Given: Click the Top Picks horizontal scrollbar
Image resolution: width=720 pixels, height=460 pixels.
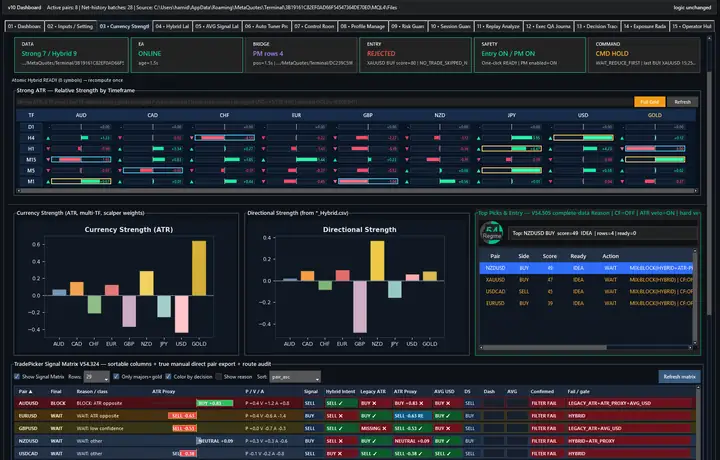Looking at the screenshot, I should point(586,348).
